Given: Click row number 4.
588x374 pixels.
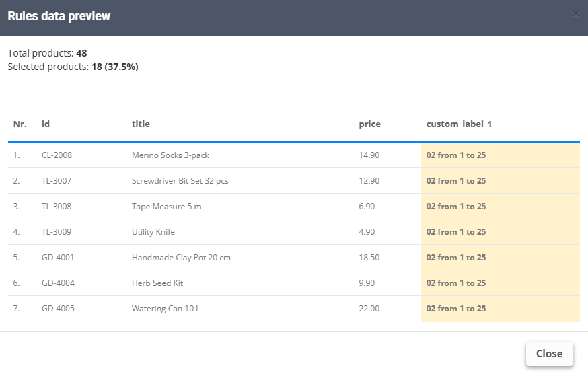Looking at the screenshot, I should pos(17,232).
